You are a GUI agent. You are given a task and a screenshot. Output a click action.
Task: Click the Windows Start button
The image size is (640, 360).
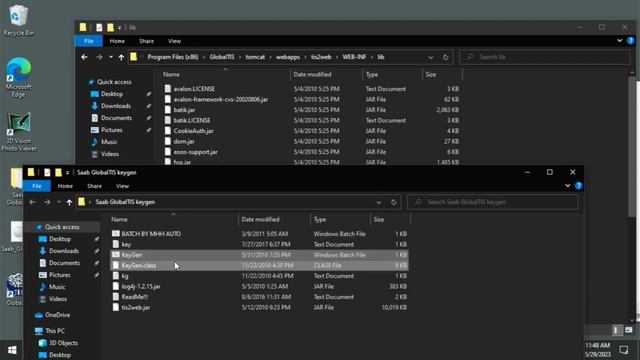(12, 350)
